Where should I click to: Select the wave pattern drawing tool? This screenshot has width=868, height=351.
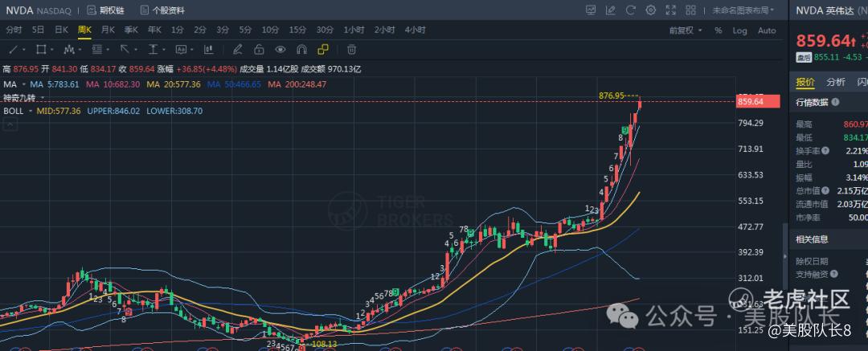68,50
